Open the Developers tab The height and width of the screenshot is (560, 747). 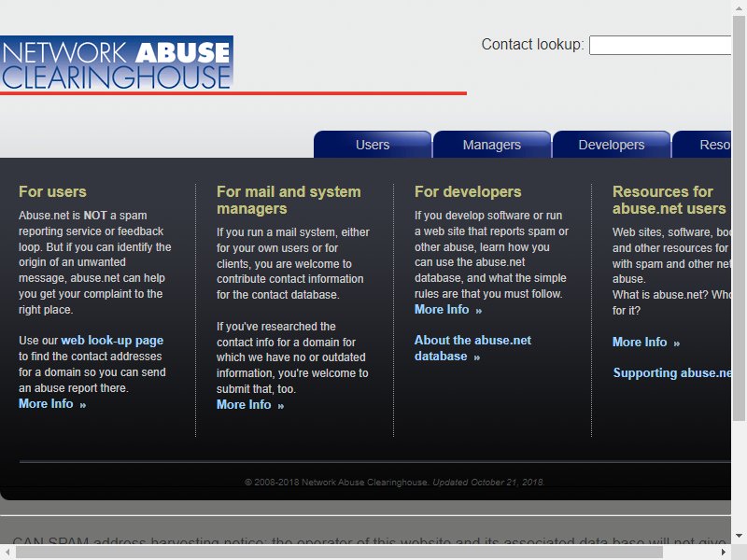pyautogui.click(x=612, y=145)
